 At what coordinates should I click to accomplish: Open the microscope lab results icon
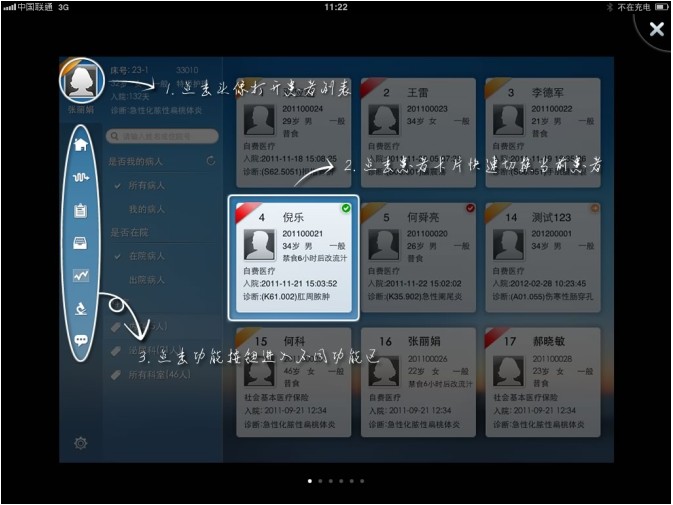point(81,308)
